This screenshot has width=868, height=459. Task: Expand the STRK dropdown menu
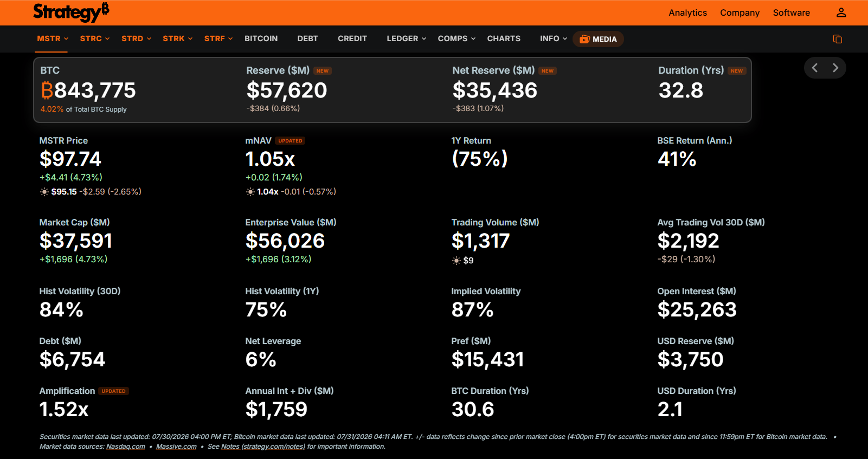[178, 38]
